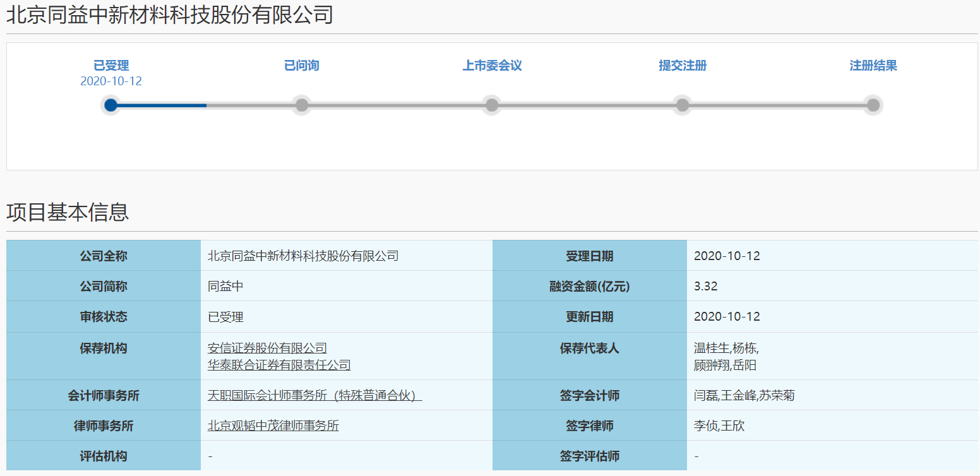Click the 注册结果 progress step marker
The width and height of the screenshot is (980, 476).
[x=873, y=105]
